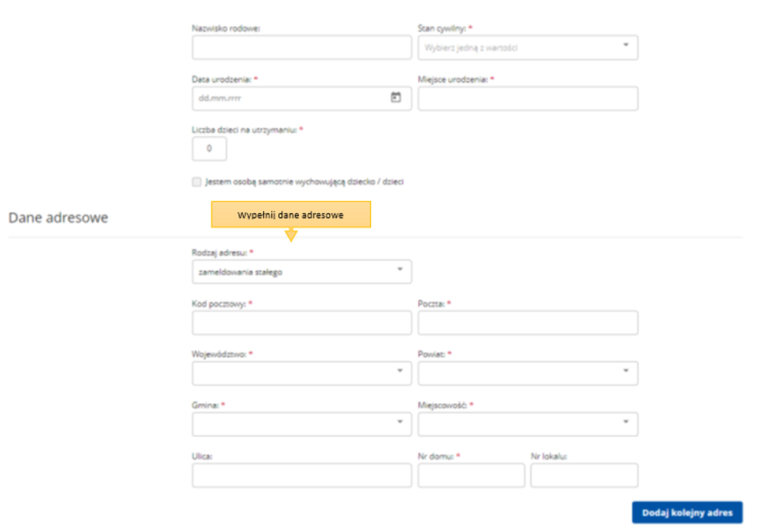
Task: Click the Nr domu field
Action: click(471, 475)
